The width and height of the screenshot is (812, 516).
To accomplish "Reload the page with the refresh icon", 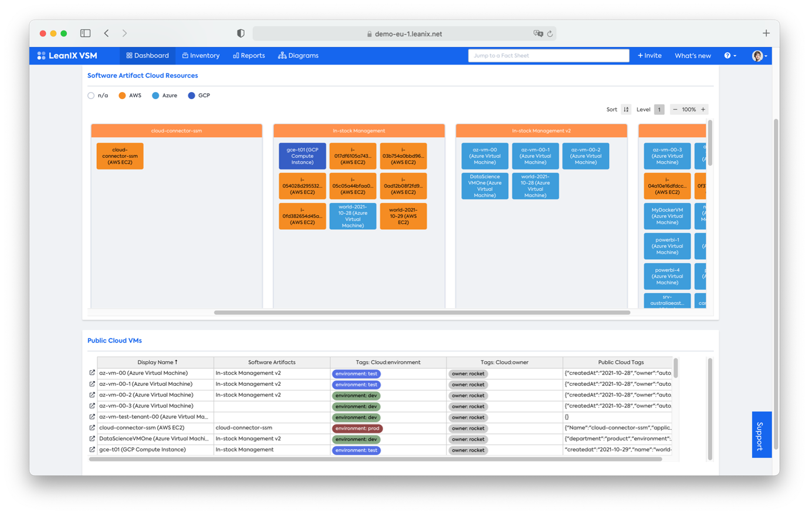I will (550, 33).
